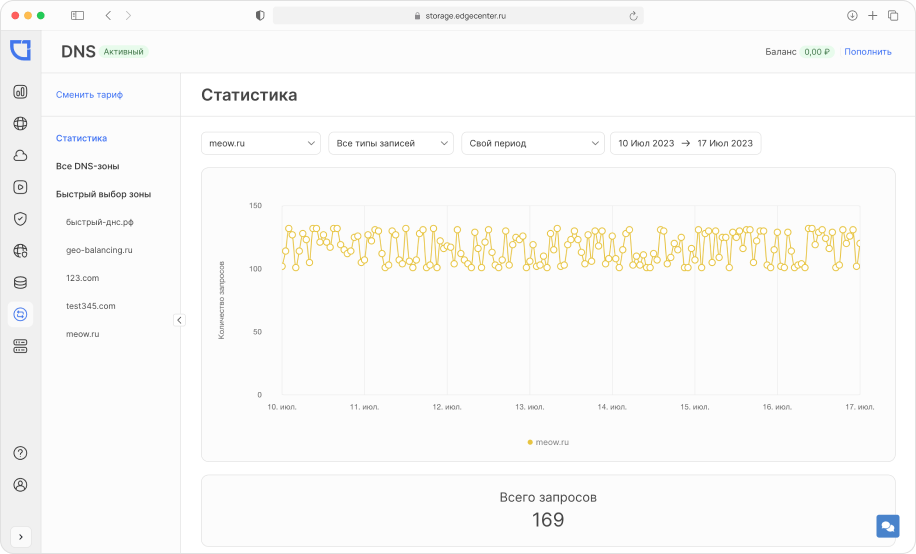Screen dimensions: 916x554
Task: Open the dashboard bar chart icon in sidebar
Action: [x=20, y=92]
